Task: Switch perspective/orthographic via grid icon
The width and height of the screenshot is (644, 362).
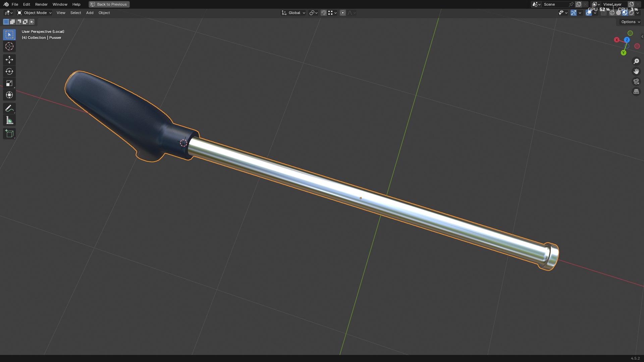Action: [x=636, y=92]
